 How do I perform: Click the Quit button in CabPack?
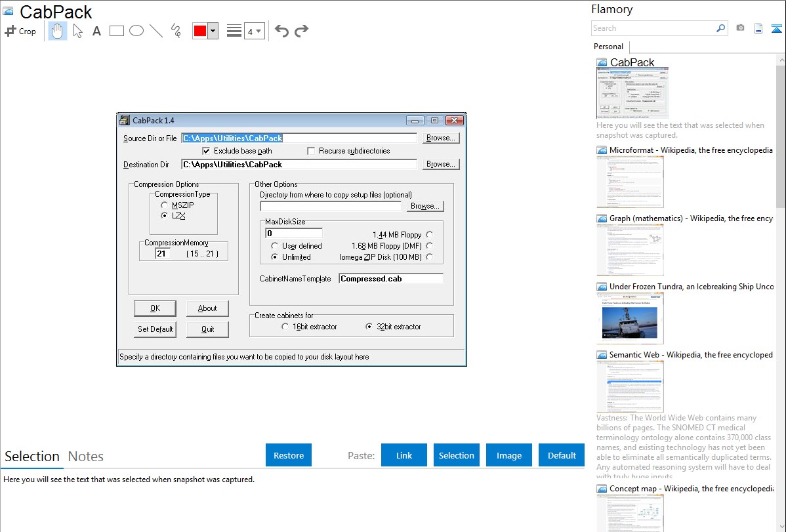coord(207,329)
